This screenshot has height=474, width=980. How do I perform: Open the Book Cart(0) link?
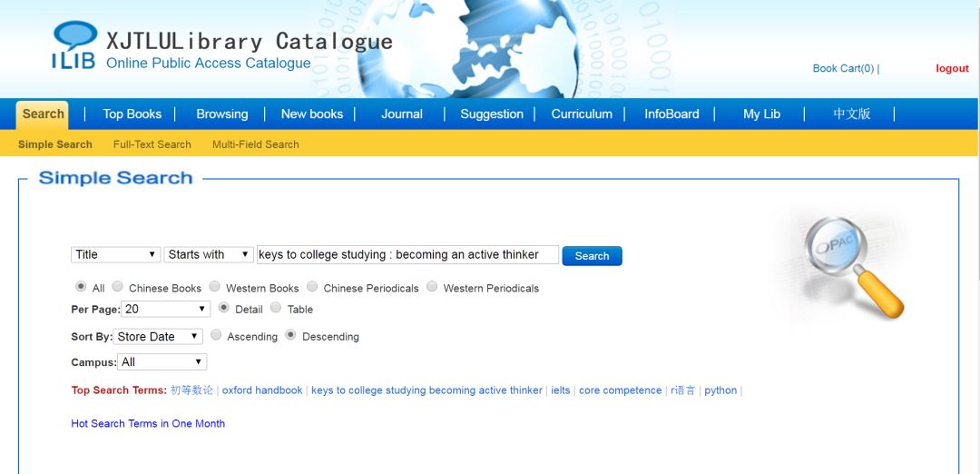(x=843, y=69)
